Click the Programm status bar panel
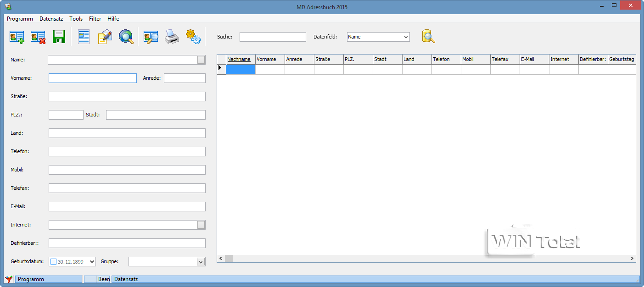 [x=49, y=279]
